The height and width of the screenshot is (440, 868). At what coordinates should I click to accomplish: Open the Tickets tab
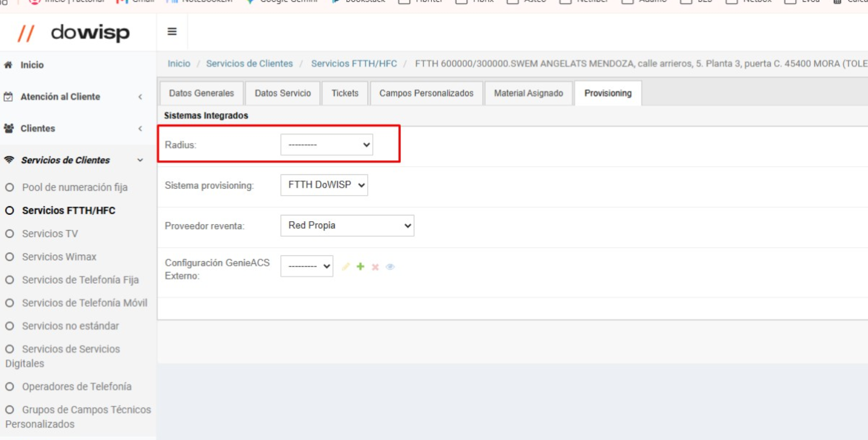click(345, 93)
